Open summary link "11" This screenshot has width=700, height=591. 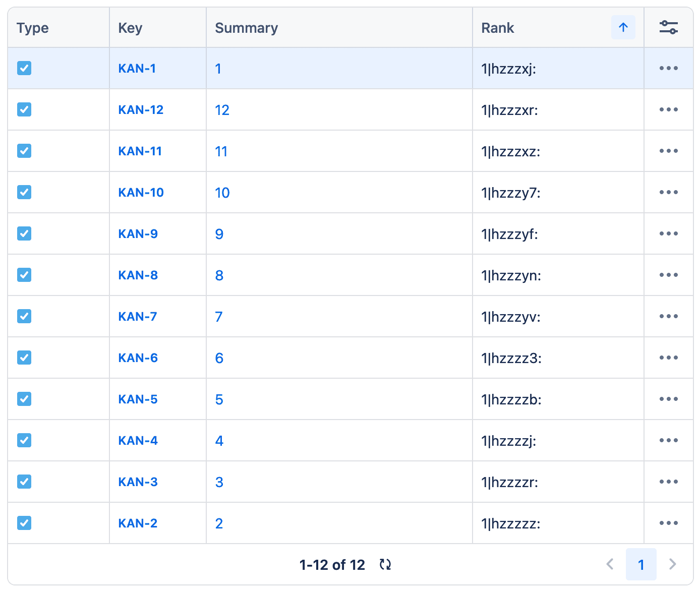coord(221,151)
